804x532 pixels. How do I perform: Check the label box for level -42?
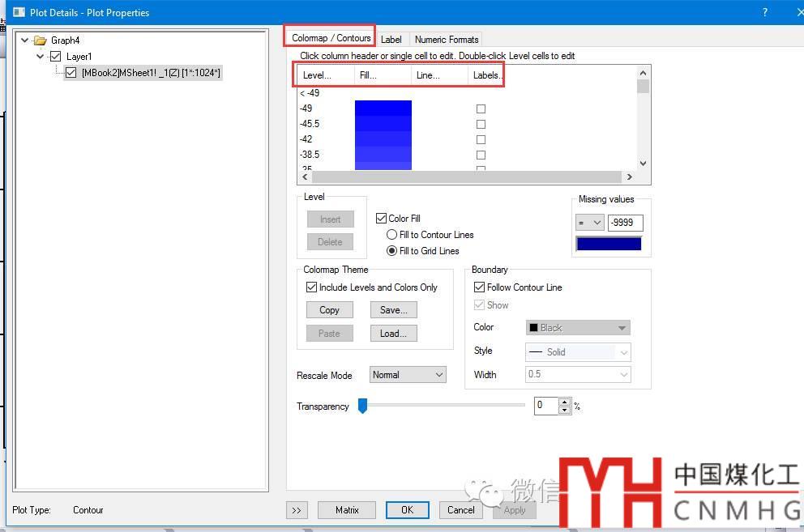(481, 139)
